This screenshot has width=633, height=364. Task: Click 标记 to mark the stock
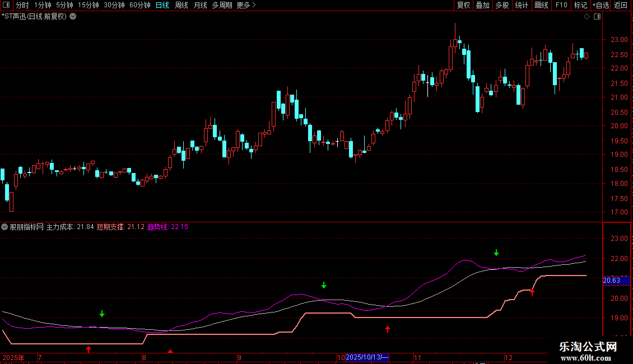580,5
